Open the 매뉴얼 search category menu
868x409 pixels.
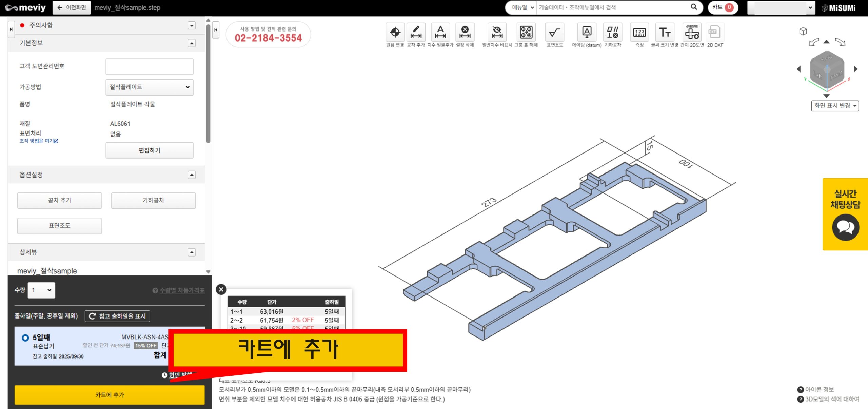(521, 7)
